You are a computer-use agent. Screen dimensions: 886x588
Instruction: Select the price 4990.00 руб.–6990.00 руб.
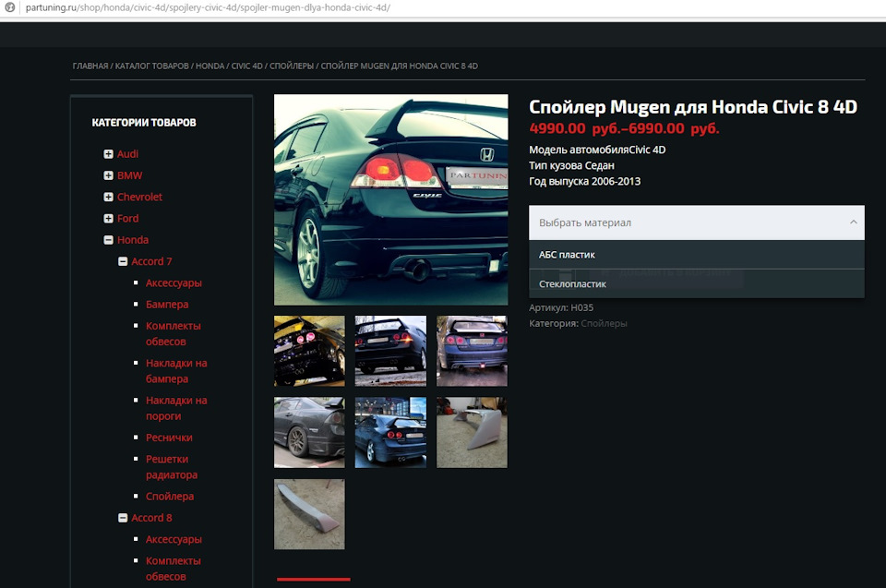coord(624,128)
